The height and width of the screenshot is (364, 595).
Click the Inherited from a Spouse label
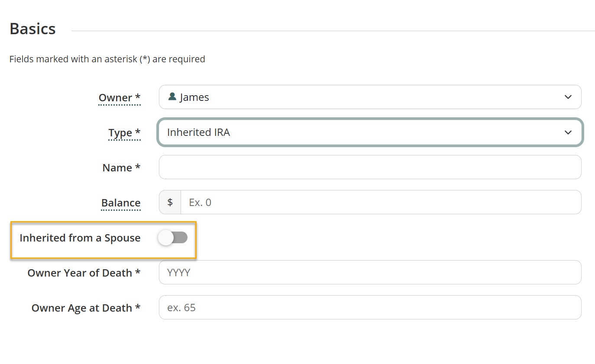tap(80, 238)
